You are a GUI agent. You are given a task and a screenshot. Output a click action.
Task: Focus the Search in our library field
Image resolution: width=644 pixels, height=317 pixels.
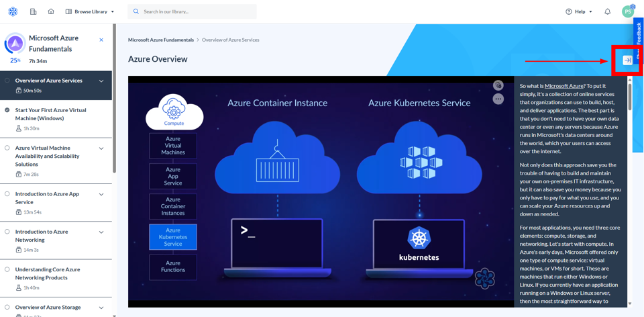193,11
